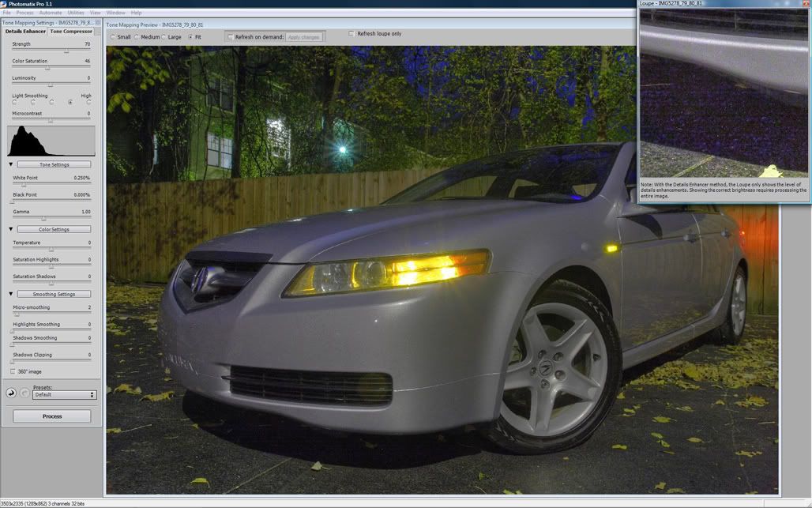
Task: Choose the Large preview size option
Action: pyautogui.click(x=164, y=37)
